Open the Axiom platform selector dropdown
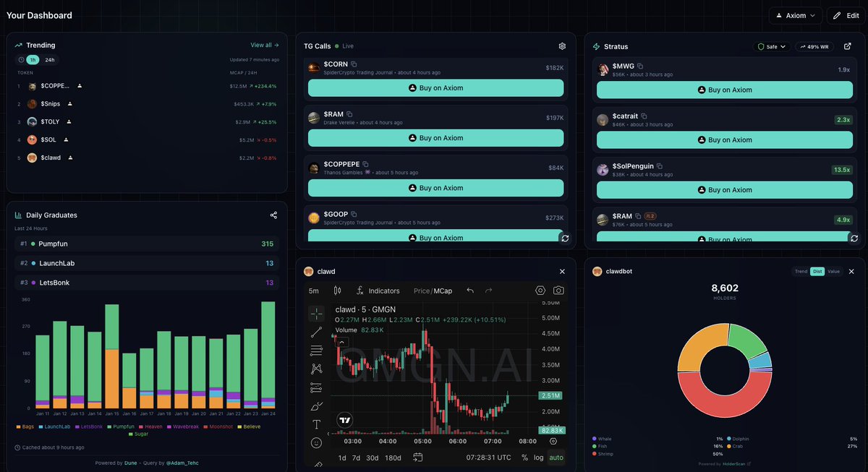 point(795,15)
